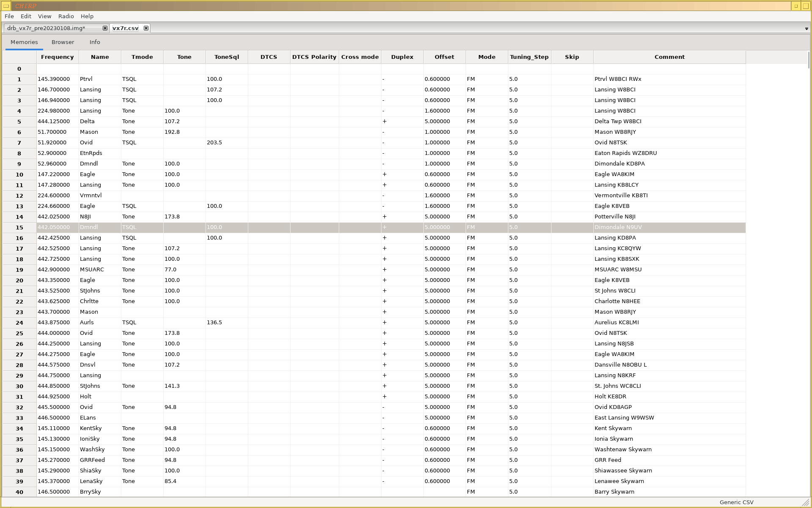Click the window resize grip
This screenshot has width=812, height=508.
pos(806,502)
